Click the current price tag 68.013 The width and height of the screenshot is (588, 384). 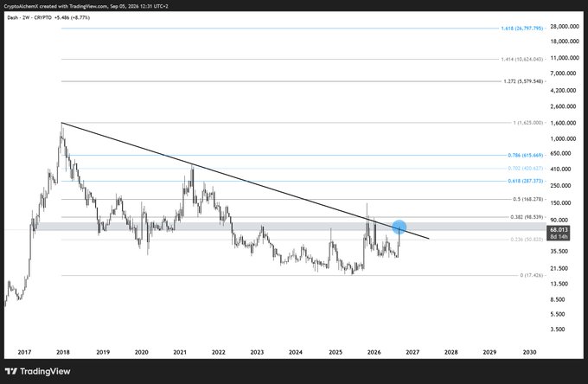point(559,229)
